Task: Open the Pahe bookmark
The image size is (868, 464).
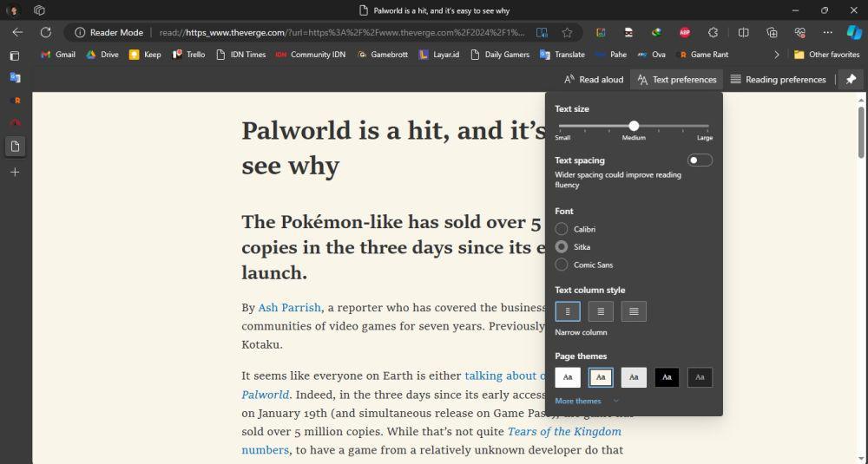Action: pos(611,55)
